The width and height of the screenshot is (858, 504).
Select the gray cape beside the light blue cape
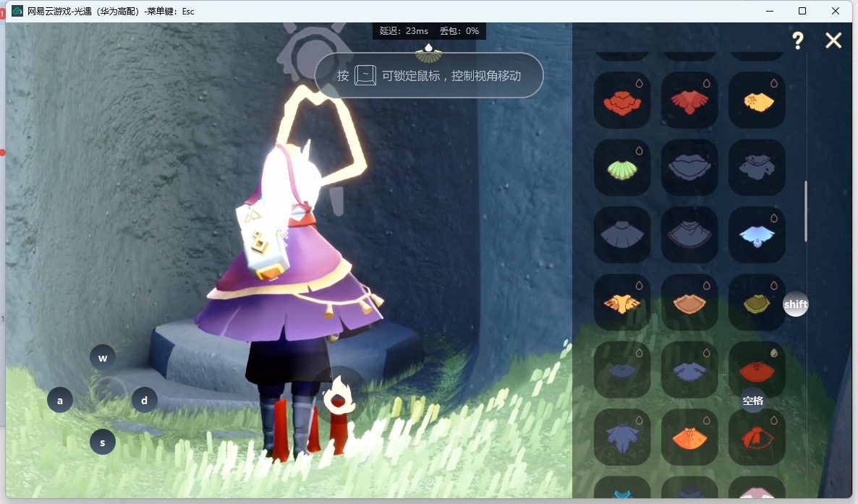pos(689,235)
